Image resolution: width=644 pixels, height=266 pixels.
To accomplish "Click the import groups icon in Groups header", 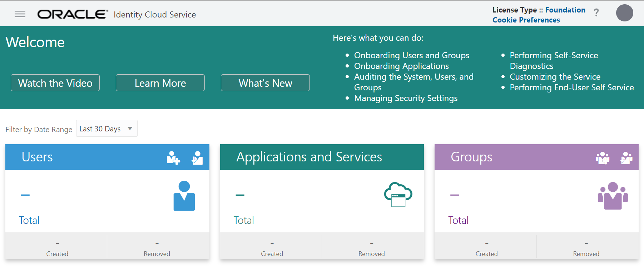I will coord(626,157).
